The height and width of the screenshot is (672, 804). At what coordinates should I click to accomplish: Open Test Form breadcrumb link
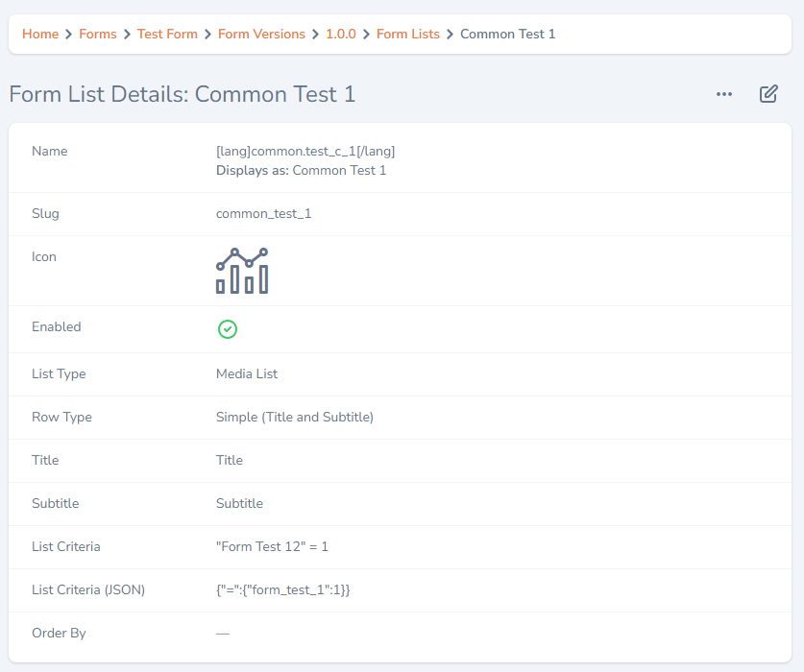pyautogui.click(x=167, y=35)
